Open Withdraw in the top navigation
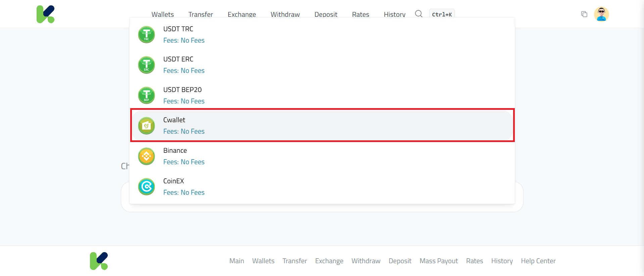 coord(285,14)
